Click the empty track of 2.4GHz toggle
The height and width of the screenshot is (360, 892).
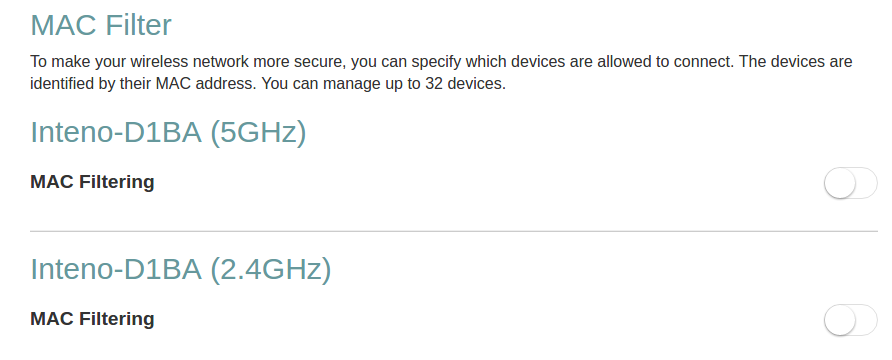tap(866, 320)
